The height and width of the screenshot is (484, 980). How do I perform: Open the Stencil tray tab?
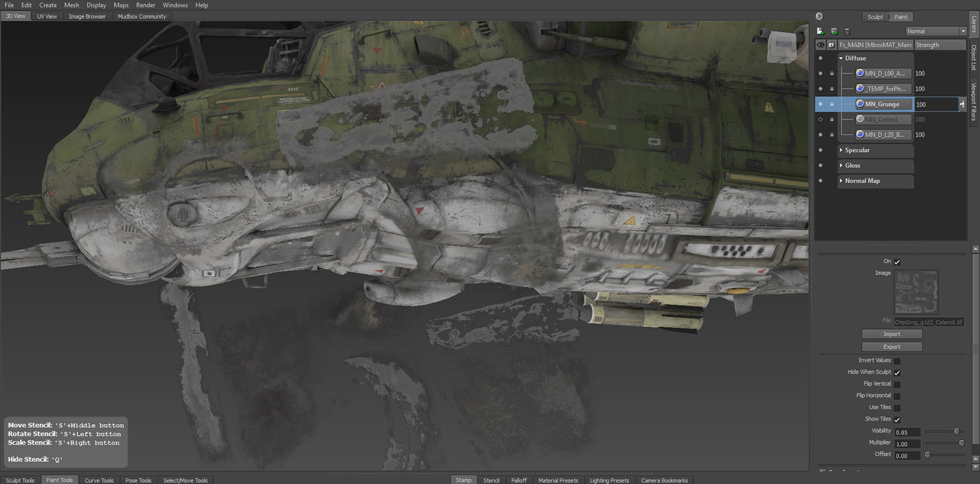(x=491, y=480)
